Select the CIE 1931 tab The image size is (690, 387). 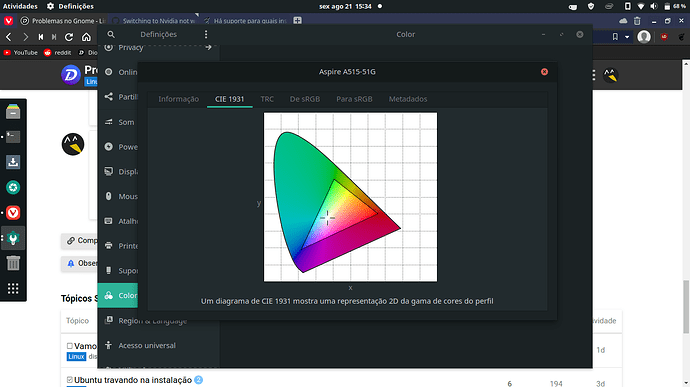[229, 99]
